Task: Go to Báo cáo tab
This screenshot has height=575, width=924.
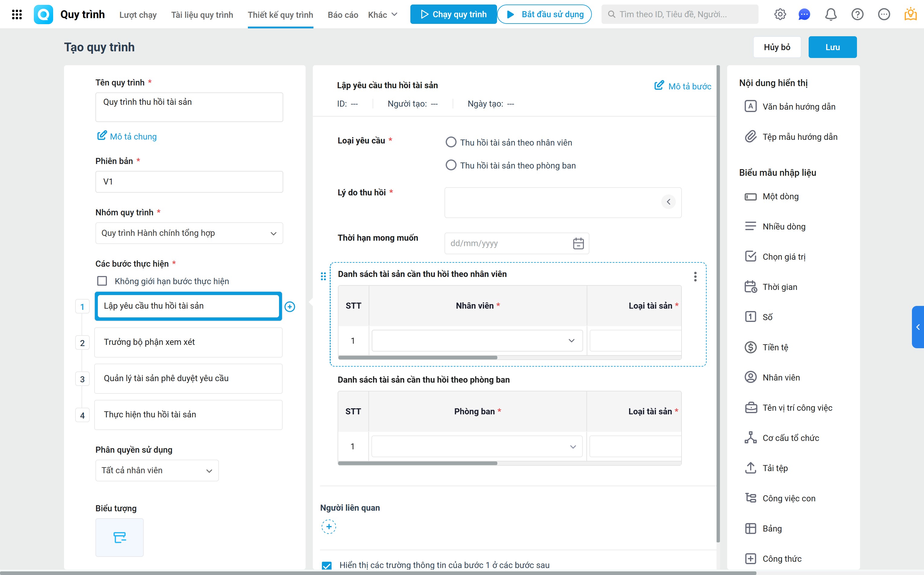Action: pyautogui.click(x=343, y=14)
